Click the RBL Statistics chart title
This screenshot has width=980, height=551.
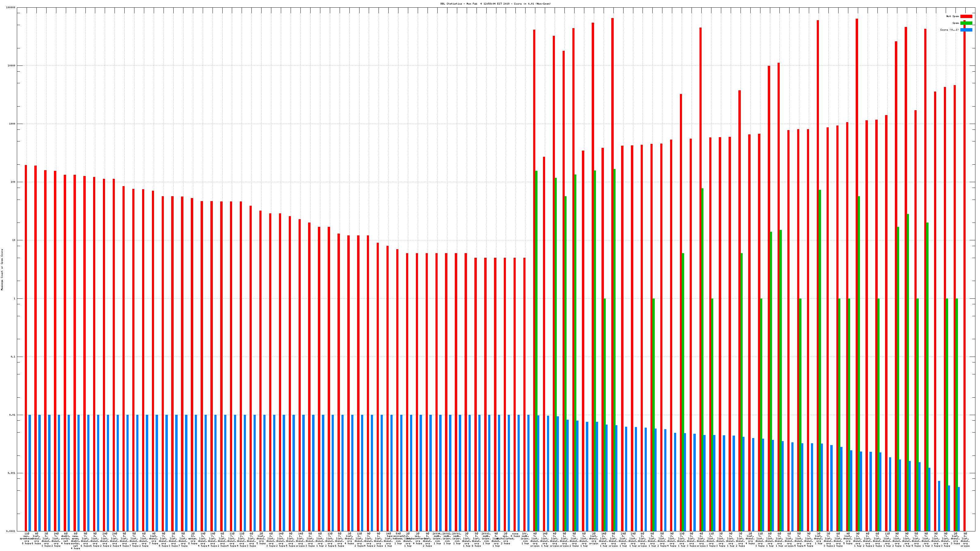click(x=495, y=4)
